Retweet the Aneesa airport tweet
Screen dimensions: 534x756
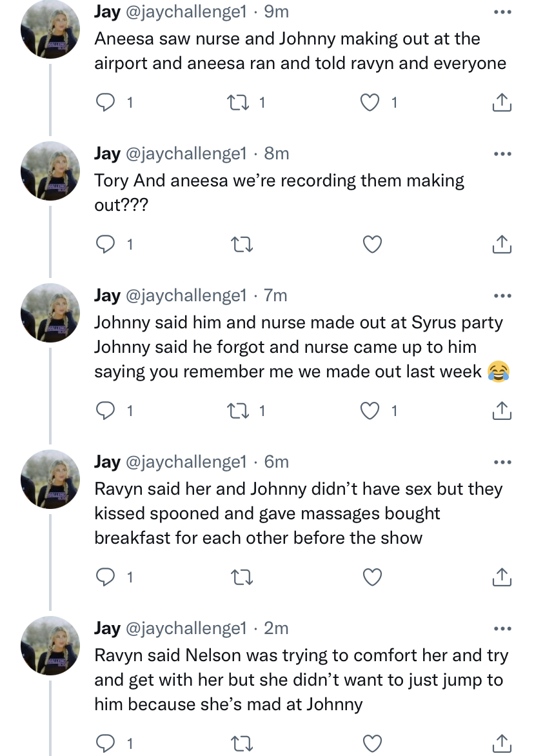click(238, 102)
